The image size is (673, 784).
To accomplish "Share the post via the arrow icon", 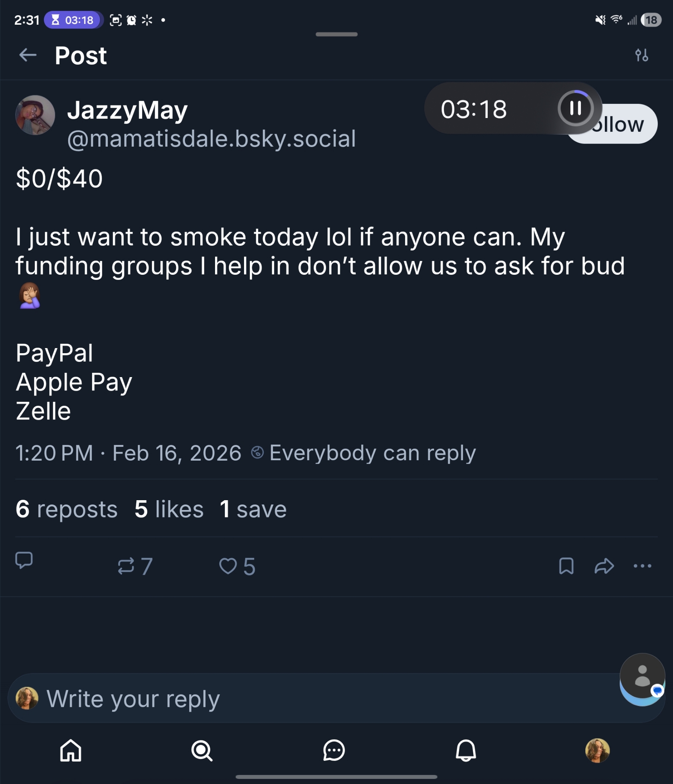I will click(x=604, y=566).
